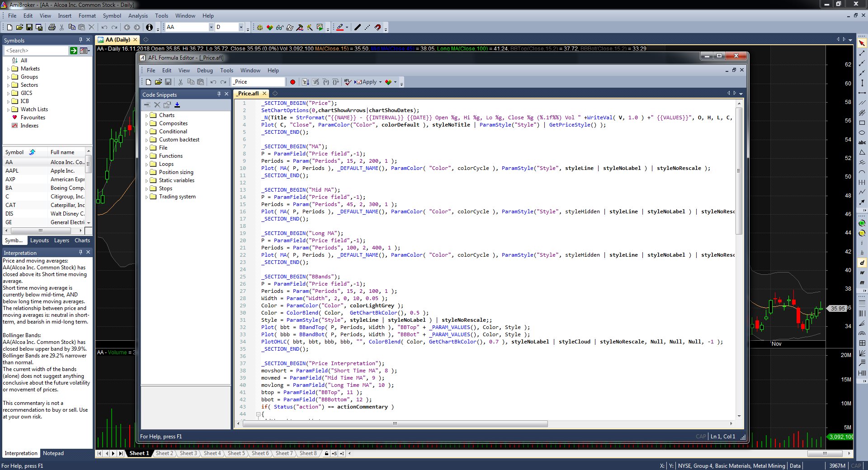Select the Sheet 2 chart tab

(x=164, y=453)
